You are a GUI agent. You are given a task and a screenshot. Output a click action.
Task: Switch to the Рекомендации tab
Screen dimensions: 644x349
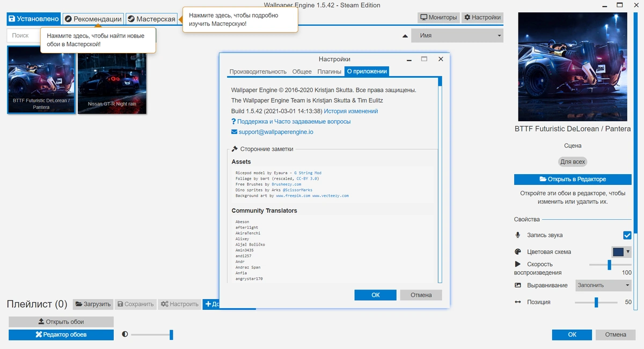tap(93, 19)
